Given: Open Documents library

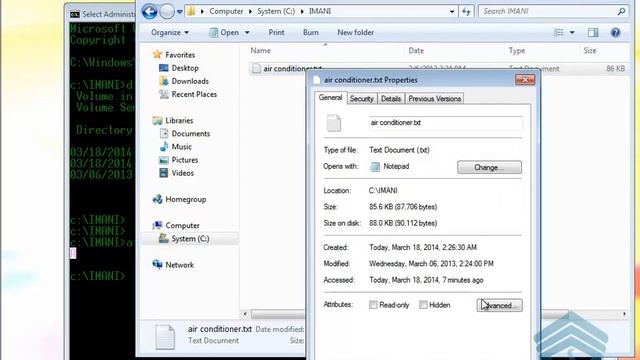Looking at the screenshot, I should [191, 133].
